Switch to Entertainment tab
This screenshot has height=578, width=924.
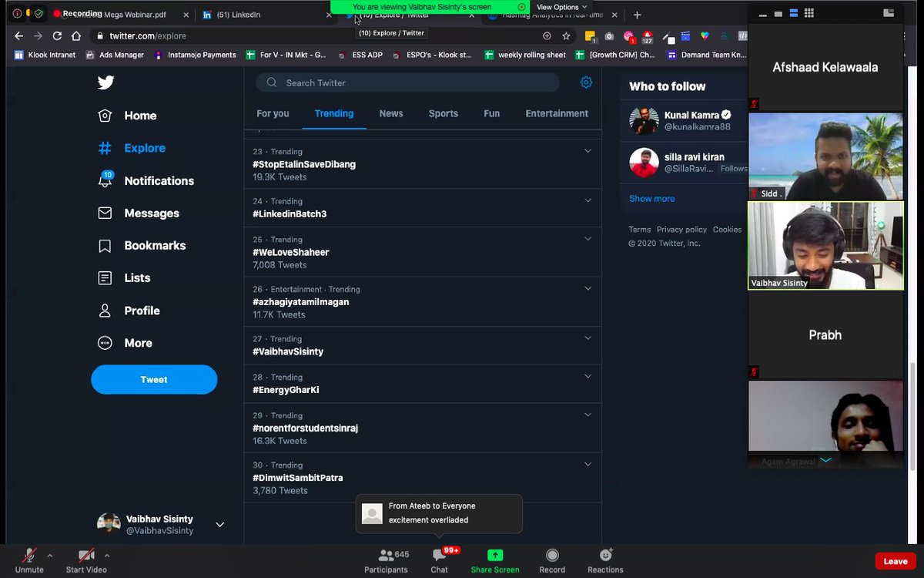(557, 113)
